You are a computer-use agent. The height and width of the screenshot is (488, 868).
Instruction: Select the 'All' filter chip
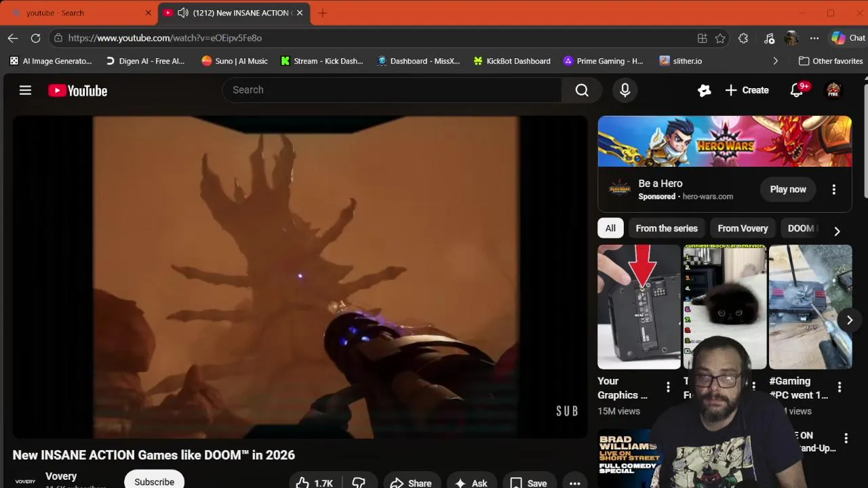610,228
